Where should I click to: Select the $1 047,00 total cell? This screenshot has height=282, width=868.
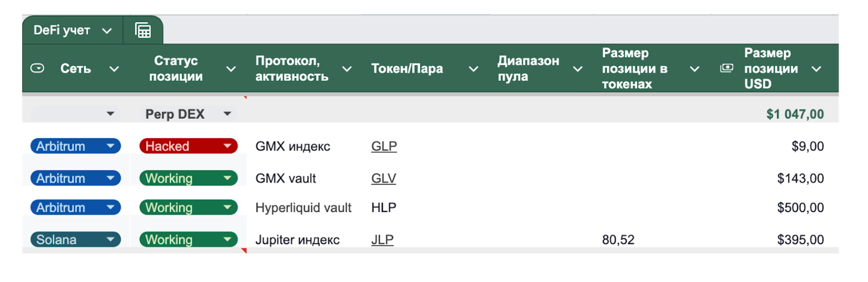click(795, 114)
